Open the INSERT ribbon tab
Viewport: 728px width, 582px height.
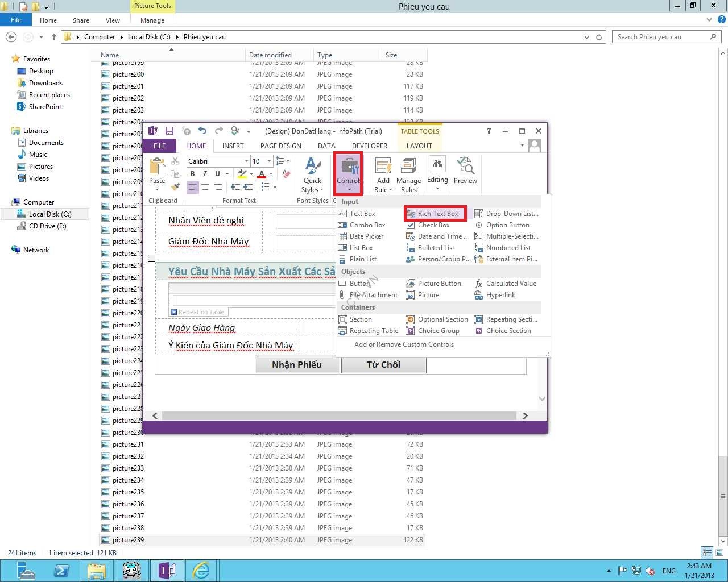233,146
